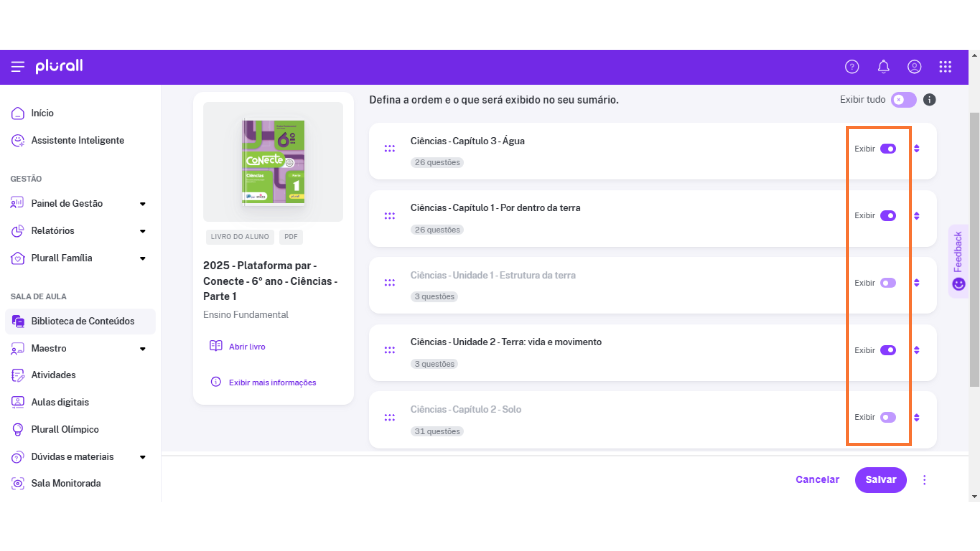Expand Dúvidas e materiais submenu arrow
Image resolution: width=980 pixels, height=551 pixels.
pos(143,457)
